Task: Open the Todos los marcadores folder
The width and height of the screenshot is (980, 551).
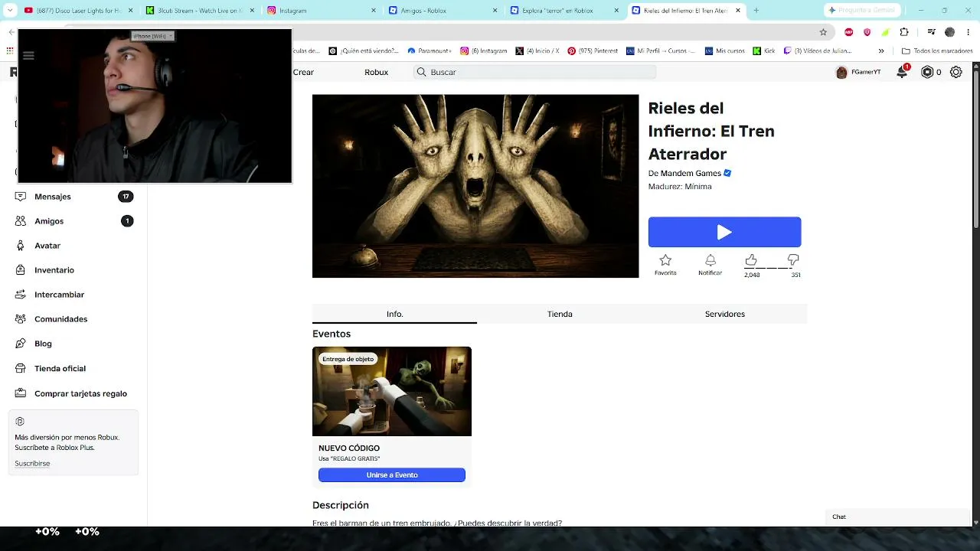Action: click(938, 51)
